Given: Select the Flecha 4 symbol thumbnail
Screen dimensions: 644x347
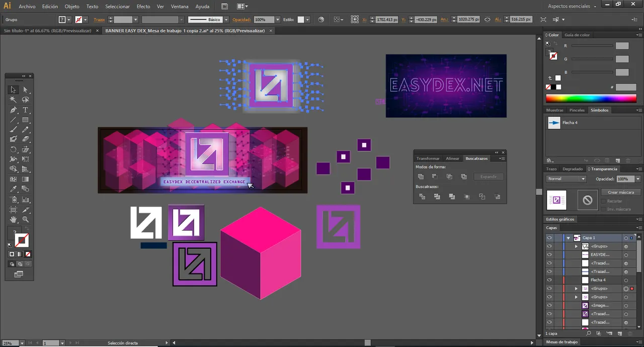Looking at the screenshot, I should 554,123.
